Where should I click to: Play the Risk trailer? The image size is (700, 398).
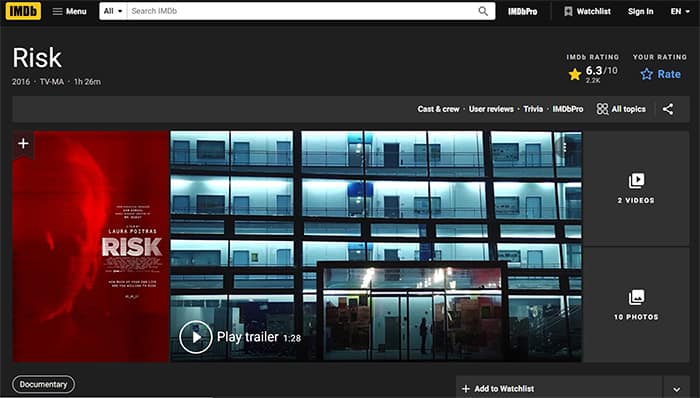click(196, 337)
